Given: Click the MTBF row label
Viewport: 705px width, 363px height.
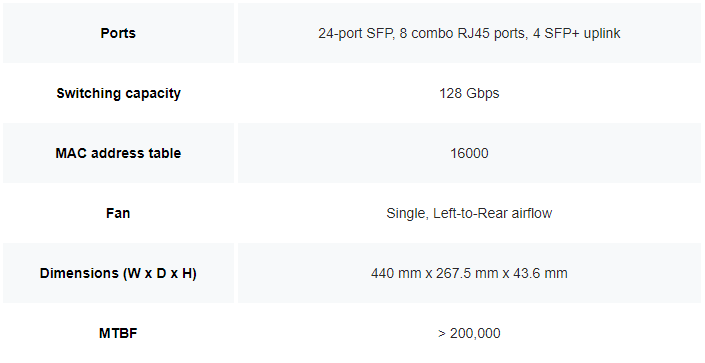Looking at the screenshot, I should coord(118,333).
